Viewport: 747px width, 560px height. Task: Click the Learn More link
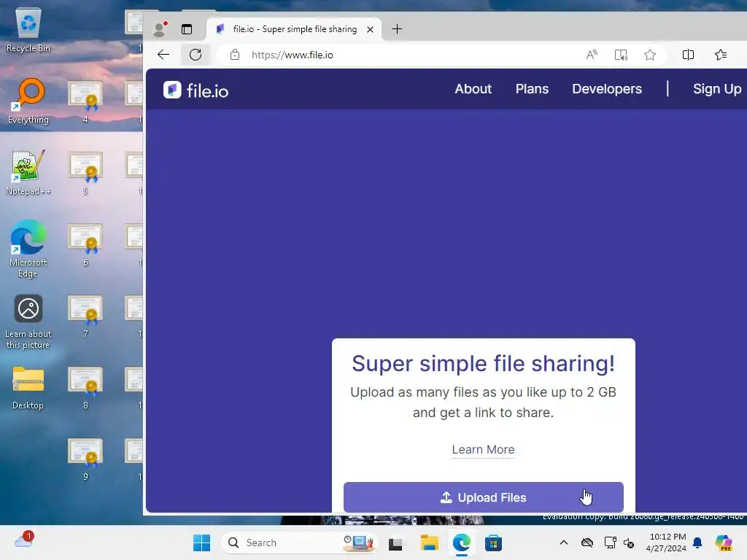[x=483, y=449]
